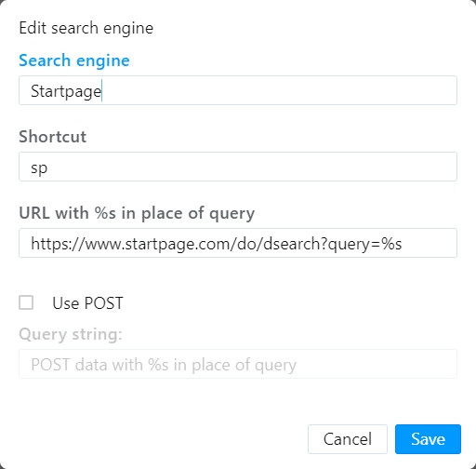Click the Startpage text in name field

click(66, 91)
